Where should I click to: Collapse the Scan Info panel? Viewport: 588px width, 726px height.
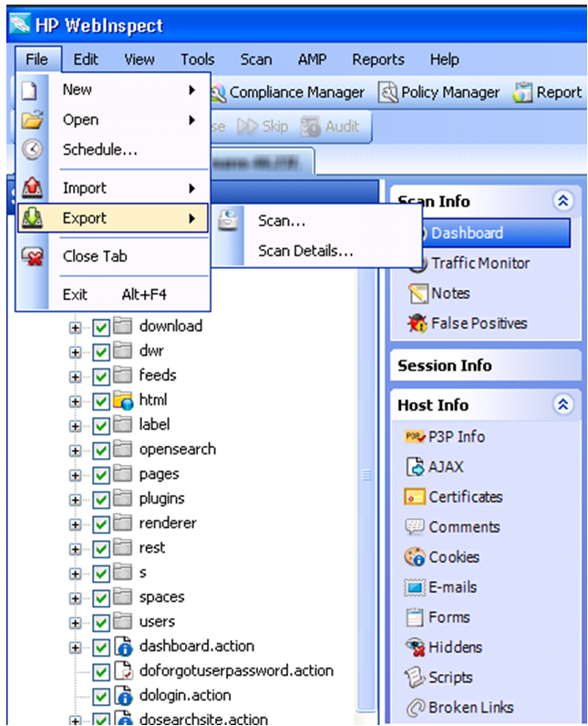(563, 201)
